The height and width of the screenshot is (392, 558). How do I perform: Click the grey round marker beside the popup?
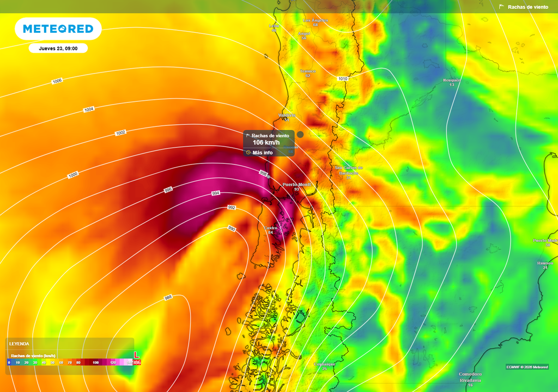300,134
